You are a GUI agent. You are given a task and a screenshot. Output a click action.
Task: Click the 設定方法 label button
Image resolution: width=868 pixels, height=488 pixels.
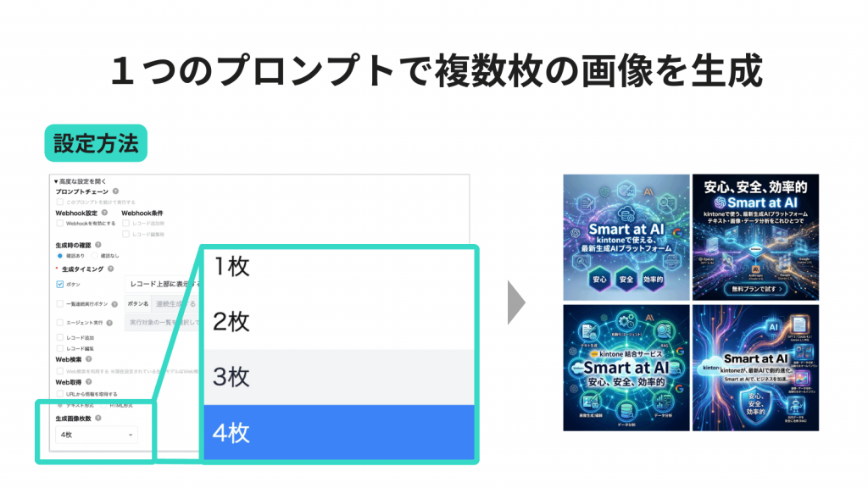coord(96,143)
